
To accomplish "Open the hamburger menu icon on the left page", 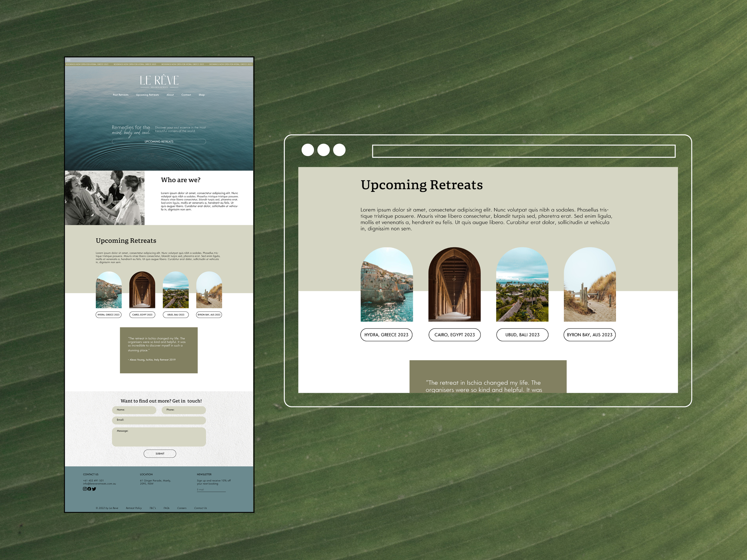I will tap(68, 60).
